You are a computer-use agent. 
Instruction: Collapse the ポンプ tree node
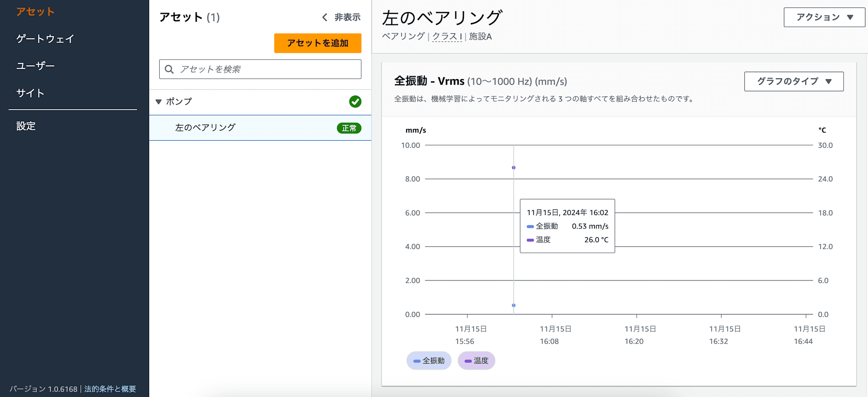[x=158, y=102]
